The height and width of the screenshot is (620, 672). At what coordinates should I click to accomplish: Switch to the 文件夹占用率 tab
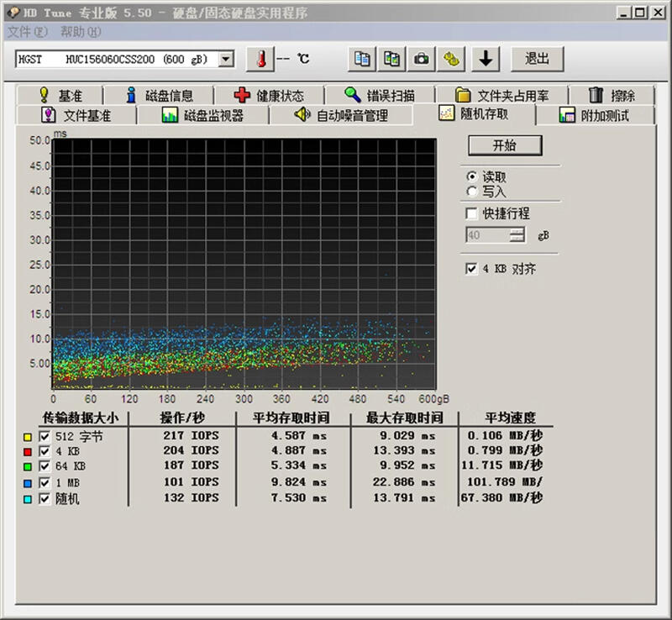point(501,95)
